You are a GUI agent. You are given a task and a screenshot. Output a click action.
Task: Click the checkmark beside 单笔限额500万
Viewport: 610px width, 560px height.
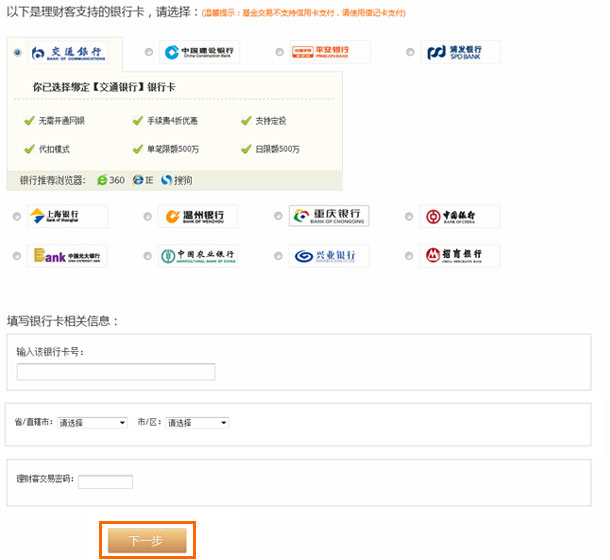(138, 149)
